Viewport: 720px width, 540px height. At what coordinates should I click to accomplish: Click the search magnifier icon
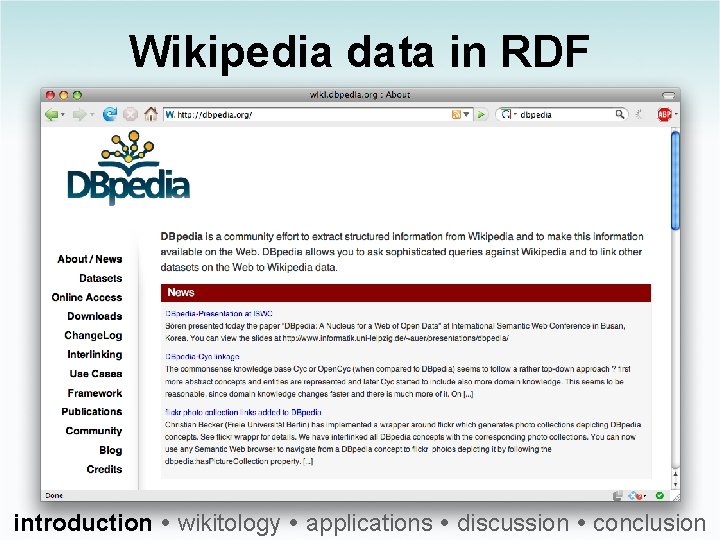619,114
